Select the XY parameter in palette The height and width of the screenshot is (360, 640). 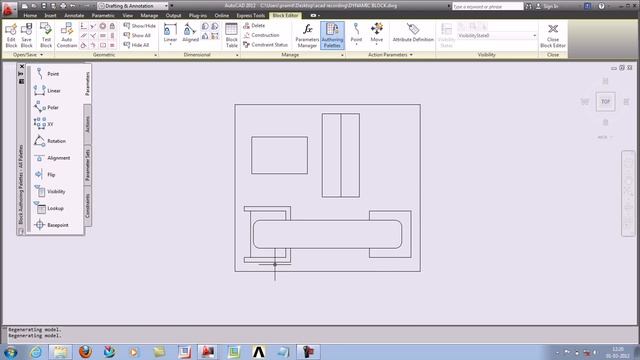point(44,124)
